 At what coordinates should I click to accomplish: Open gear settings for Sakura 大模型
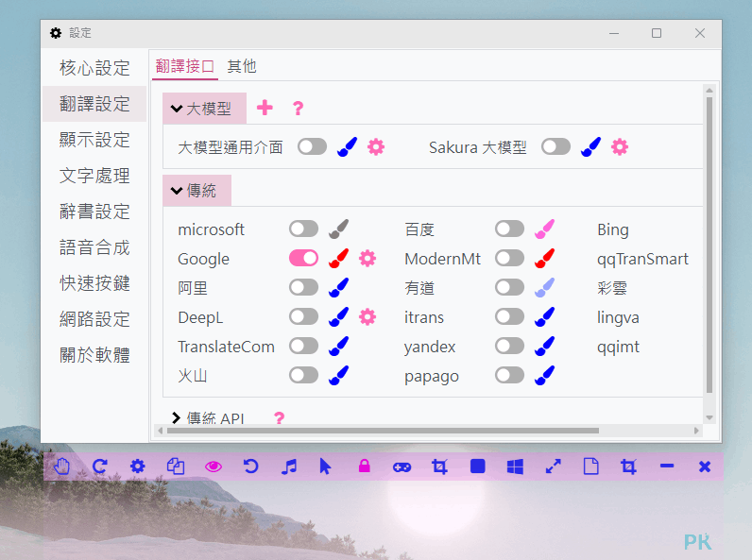(x=620, y=146)
